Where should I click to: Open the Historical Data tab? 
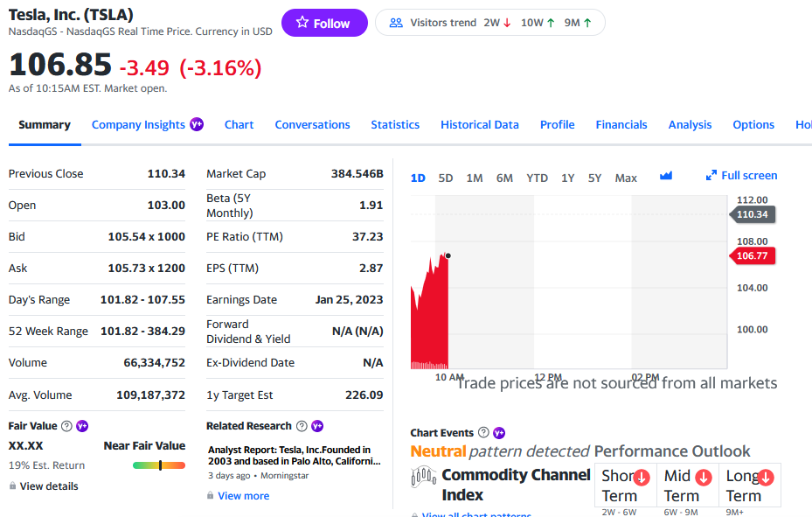pos(480,125)
